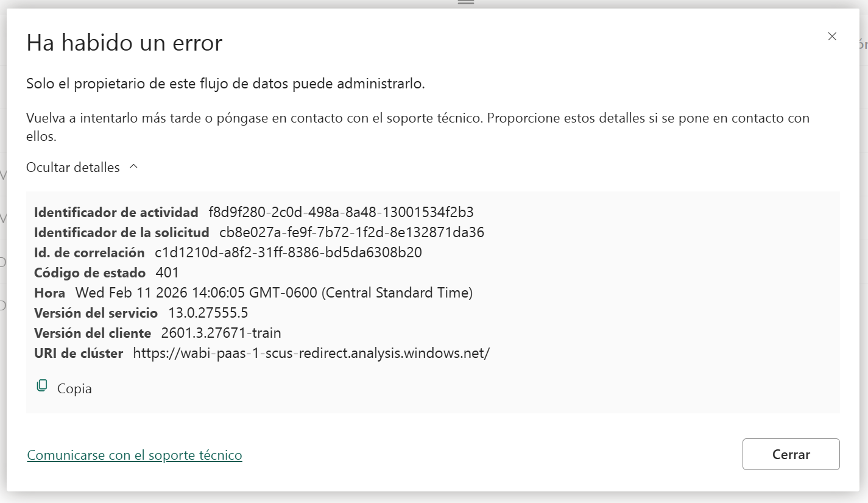Image resolution: width=868 pixels, height=503 pixels.
Task: Click the client version 2601.3.27671-train
Action: pos(221,333)
